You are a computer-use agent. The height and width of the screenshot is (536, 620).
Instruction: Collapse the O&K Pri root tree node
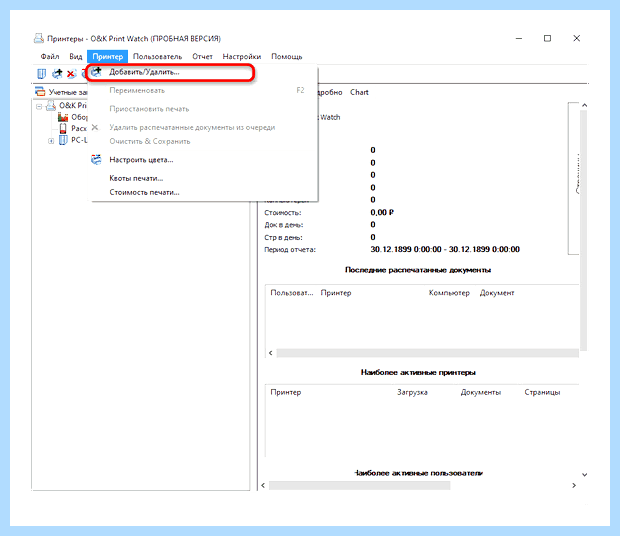point(39,106)
